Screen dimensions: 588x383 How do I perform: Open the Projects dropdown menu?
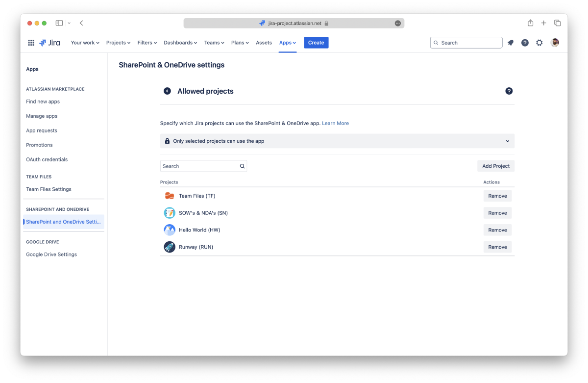tap(118, 43)
